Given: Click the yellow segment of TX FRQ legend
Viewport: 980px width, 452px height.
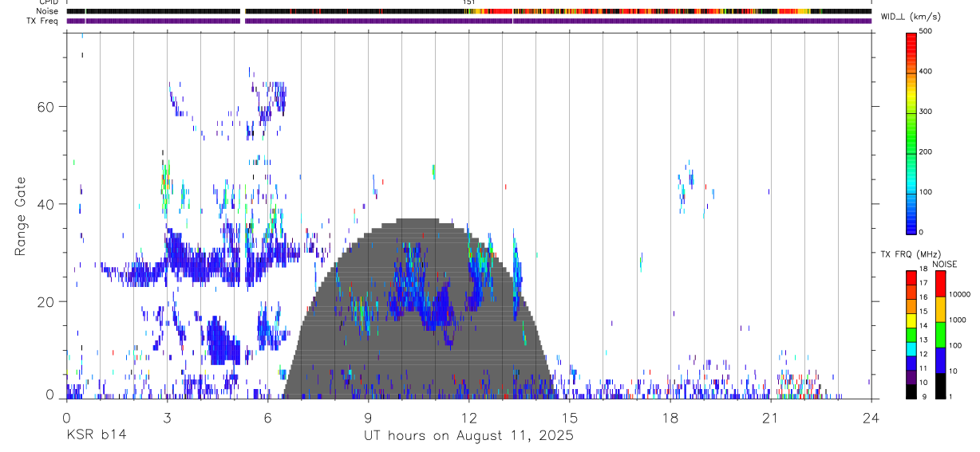Looking at the screenshot, I should point(911,322).
